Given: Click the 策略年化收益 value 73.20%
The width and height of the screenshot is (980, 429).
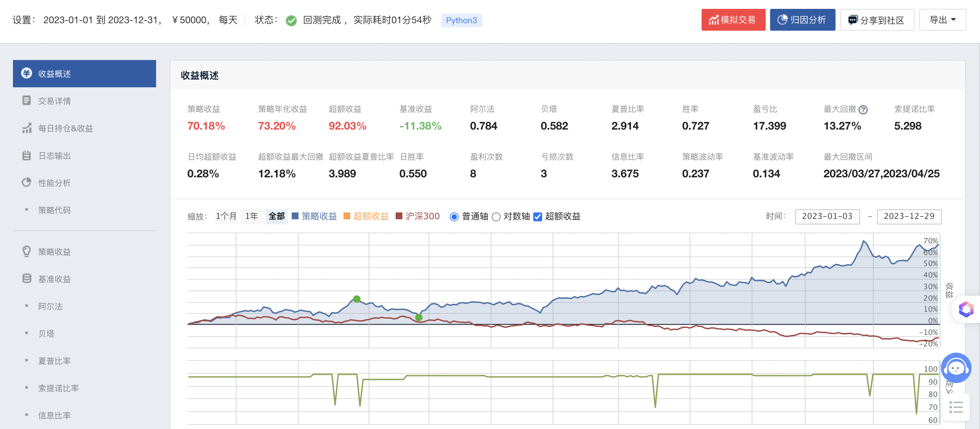Looking at the screenshot, I should 277,126.
